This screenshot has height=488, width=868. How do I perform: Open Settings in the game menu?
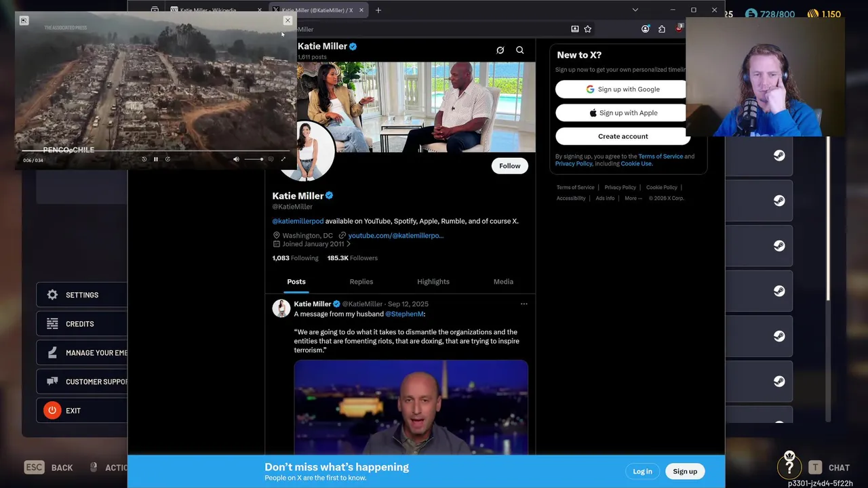pyautogui.click(x=81, y=295)
